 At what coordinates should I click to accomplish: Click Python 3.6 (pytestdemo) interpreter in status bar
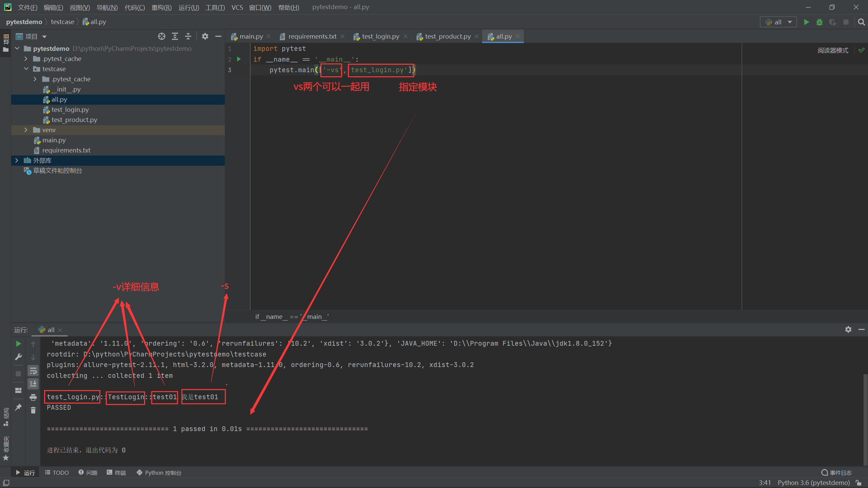tap(813, 483)
